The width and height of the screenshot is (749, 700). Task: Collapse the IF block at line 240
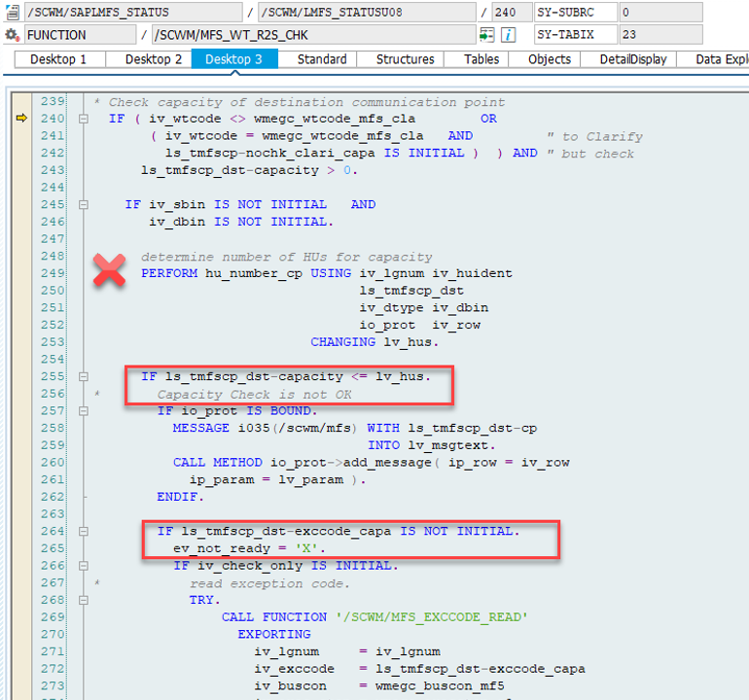point(84,119)
